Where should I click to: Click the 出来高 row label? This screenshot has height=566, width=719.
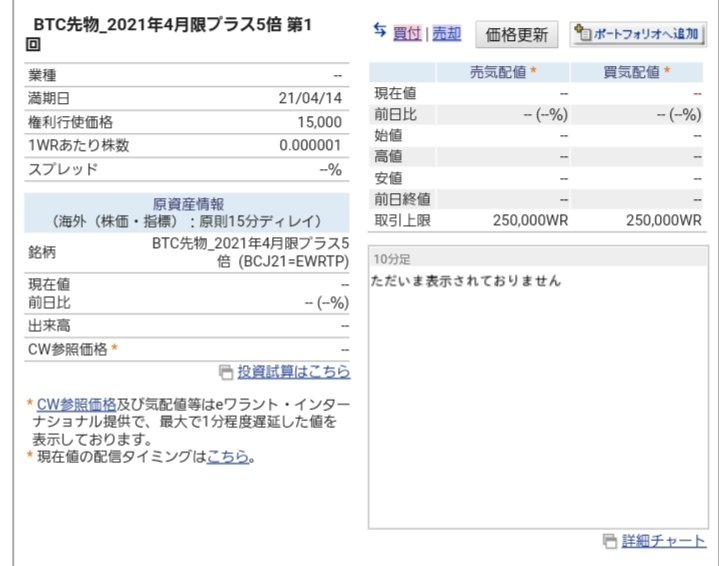click(x=49, y=326)
